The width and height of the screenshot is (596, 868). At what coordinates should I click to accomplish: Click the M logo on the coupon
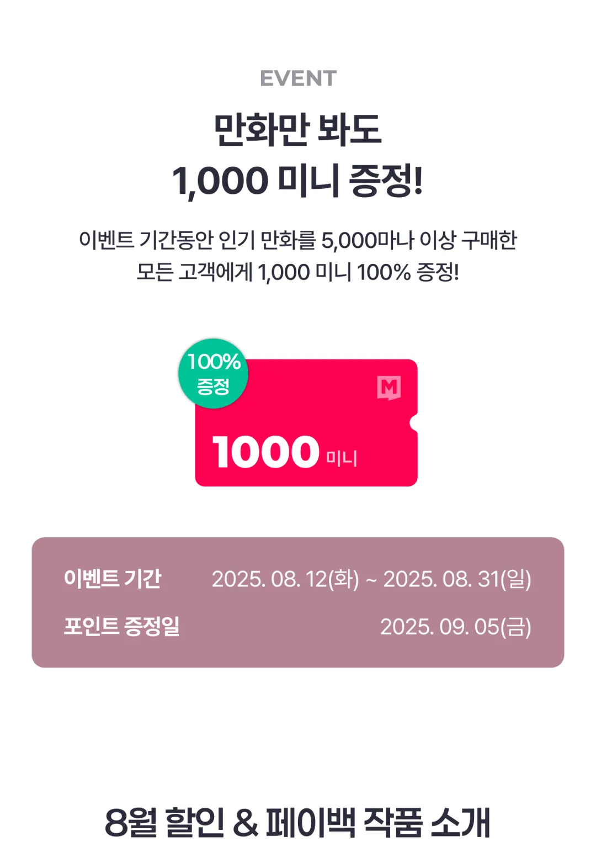coord(389,388)
